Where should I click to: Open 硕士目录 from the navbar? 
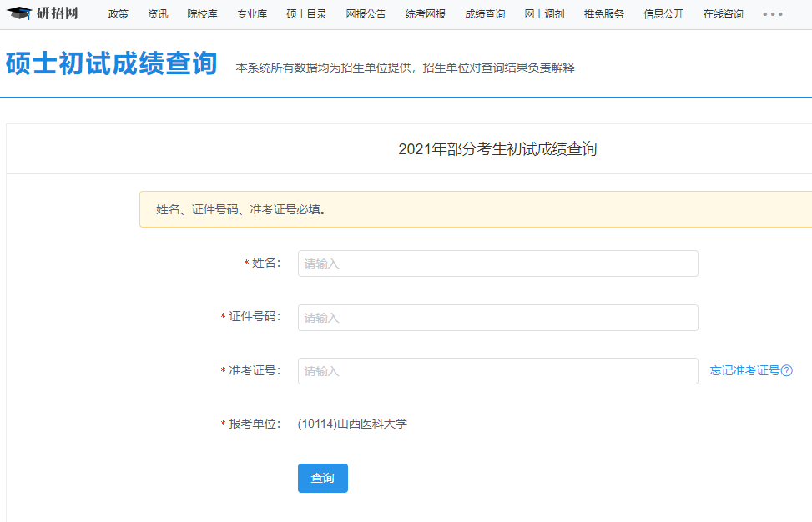click(x=305, y=13)
